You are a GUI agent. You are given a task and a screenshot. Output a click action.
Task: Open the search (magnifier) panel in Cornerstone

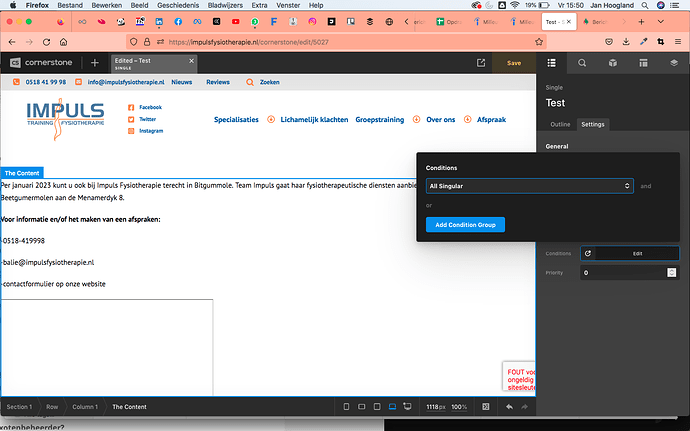[582, 62]
